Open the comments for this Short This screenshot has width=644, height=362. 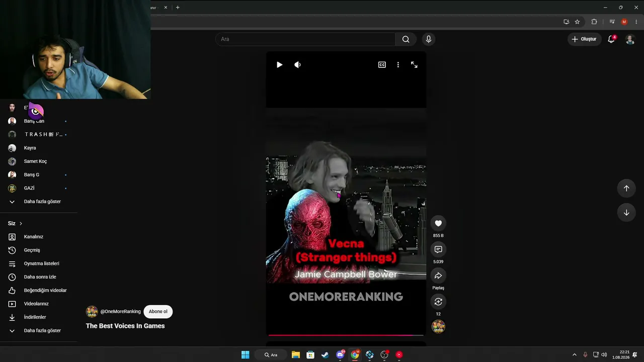[x=438, y=249]
